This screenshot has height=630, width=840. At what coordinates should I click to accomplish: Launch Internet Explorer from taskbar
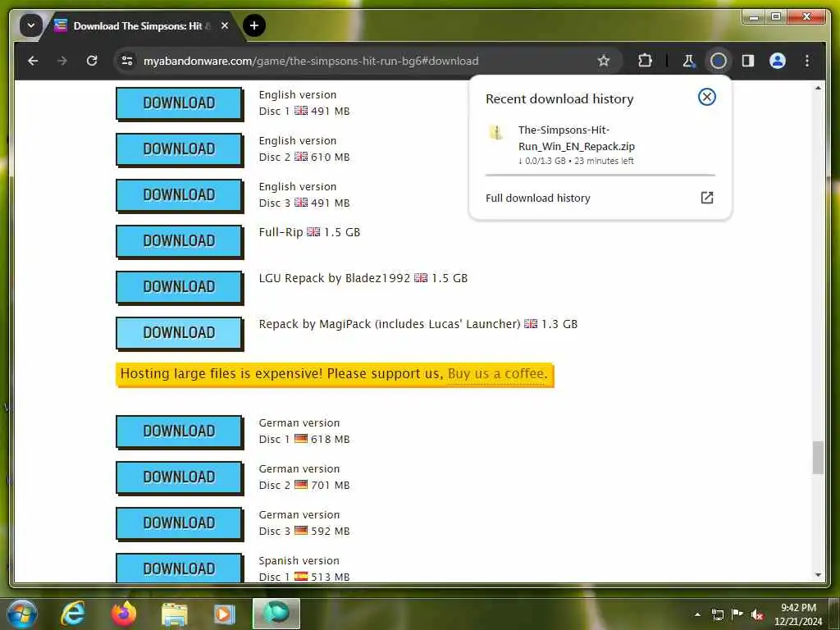pyautogui.click(x=73, y=614)
